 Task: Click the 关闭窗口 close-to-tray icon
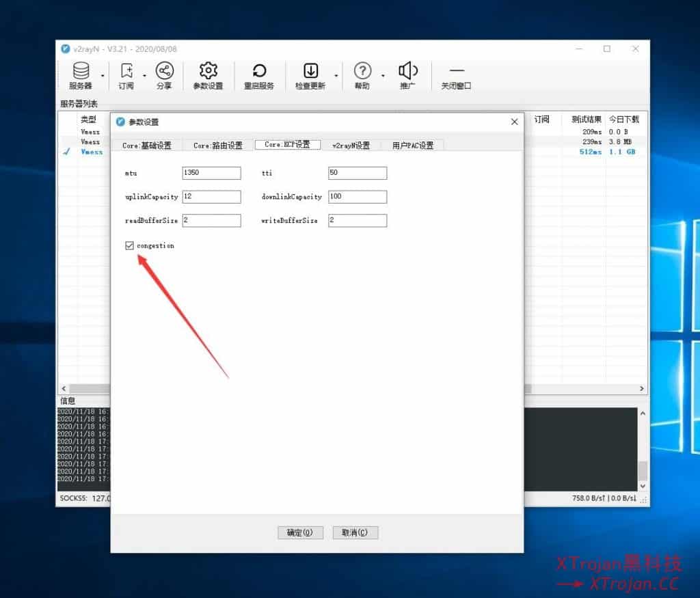pos(456,70)
